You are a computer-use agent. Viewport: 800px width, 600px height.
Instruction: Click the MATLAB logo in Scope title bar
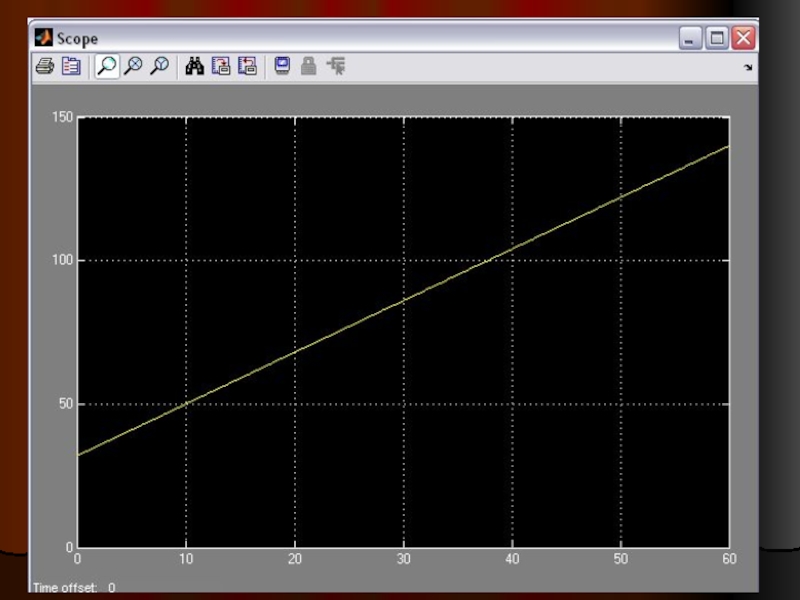43,38
